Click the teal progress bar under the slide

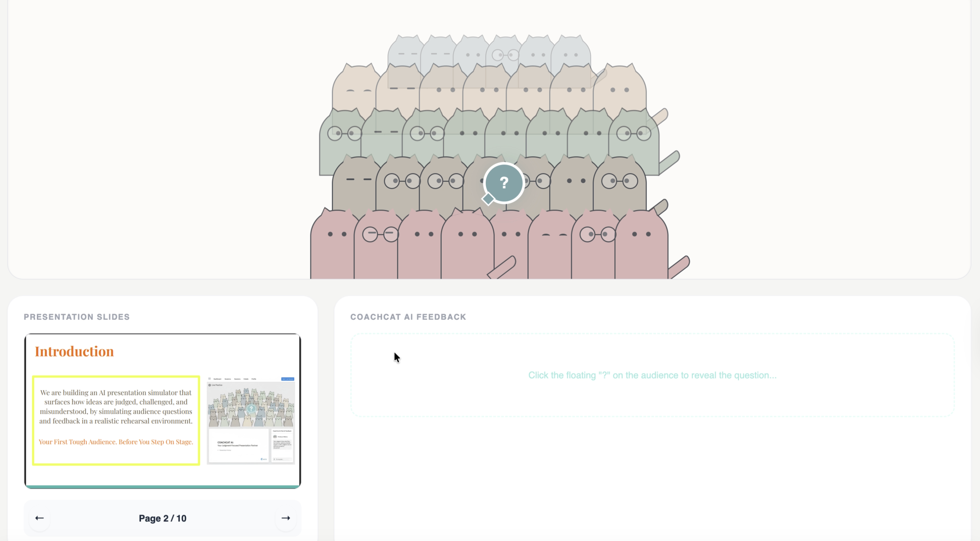pos(162,487)
